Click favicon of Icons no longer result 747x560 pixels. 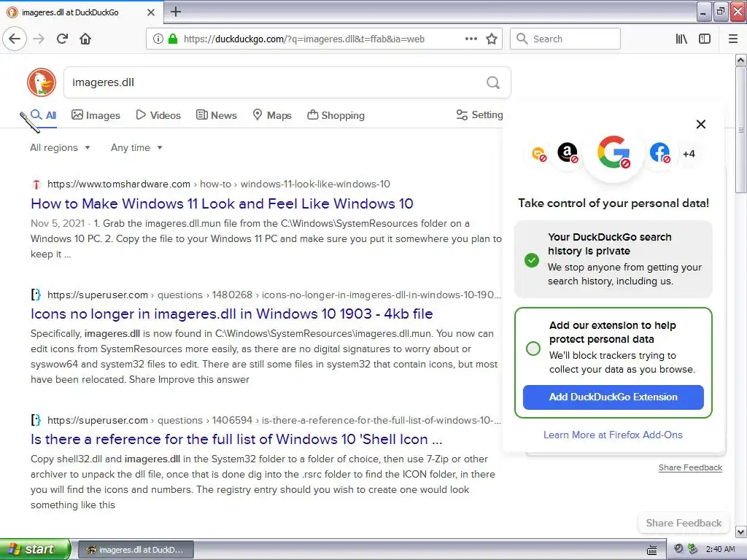point(36,295)
